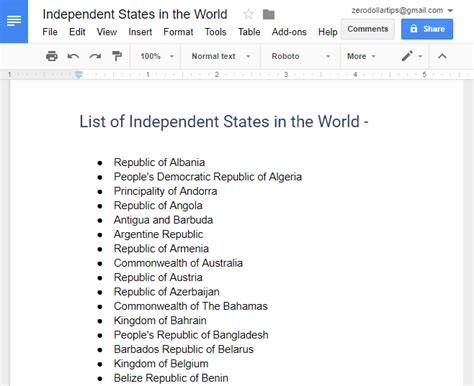The width and height of the screenshot is (474, 386).
Task: Click the Print icon
Action: click(x=52, y=56)
